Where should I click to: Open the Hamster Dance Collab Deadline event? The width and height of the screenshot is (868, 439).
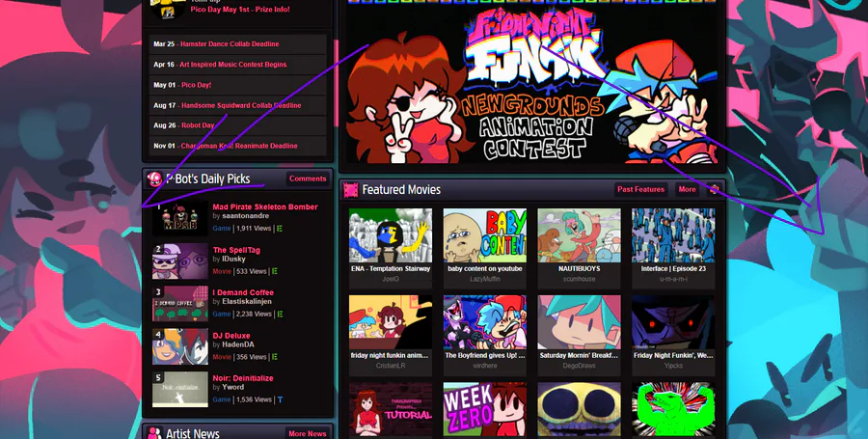pos(230,43)
